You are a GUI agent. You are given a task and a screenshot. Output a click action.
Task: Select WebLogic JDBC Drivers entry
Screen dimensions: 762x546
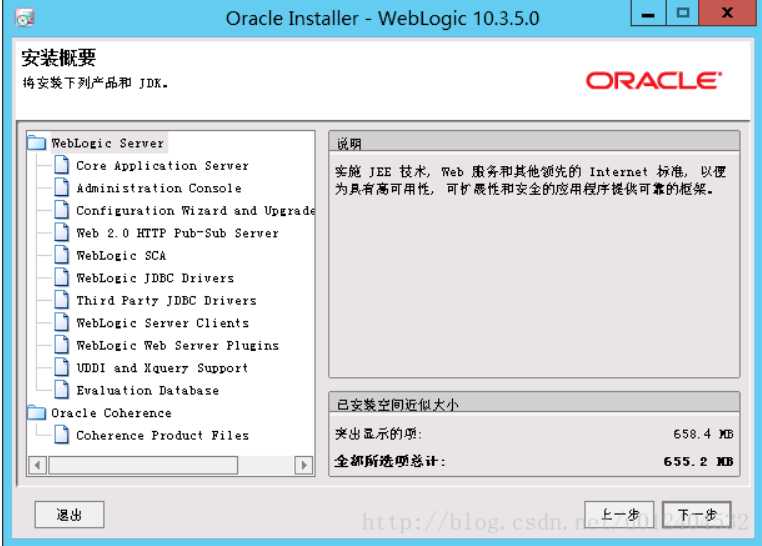(155, 278)
